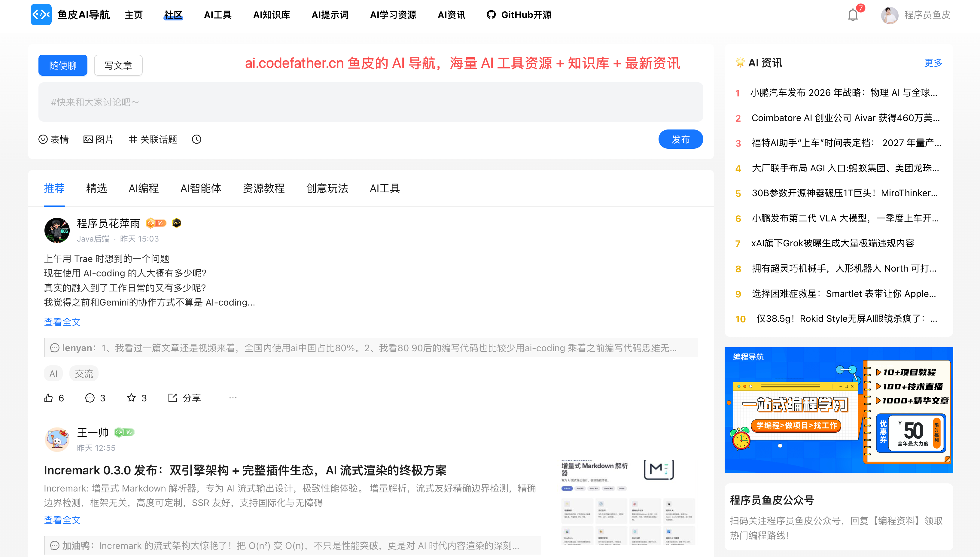
Task: Open the notification bell icon
Action: pos(853,15)
